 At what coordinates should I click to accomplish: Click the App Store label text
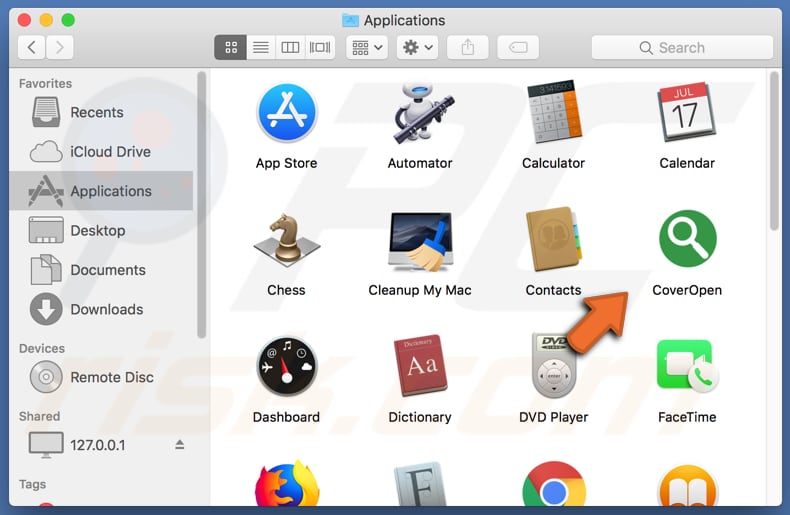coord(286,163)
